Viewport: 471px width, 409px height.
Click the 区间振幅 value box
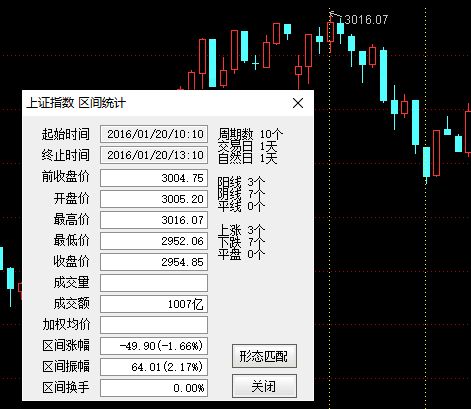[x=154, y=367]
